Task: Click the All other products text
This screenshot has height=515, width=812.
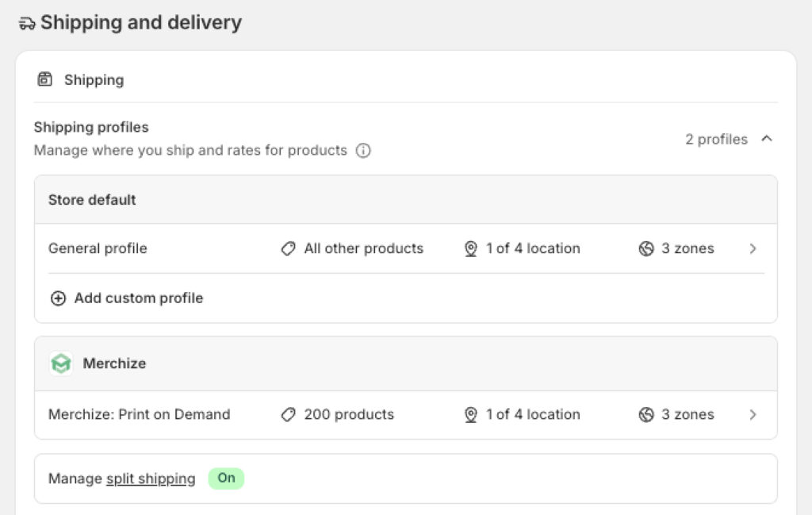Action: 363,248
